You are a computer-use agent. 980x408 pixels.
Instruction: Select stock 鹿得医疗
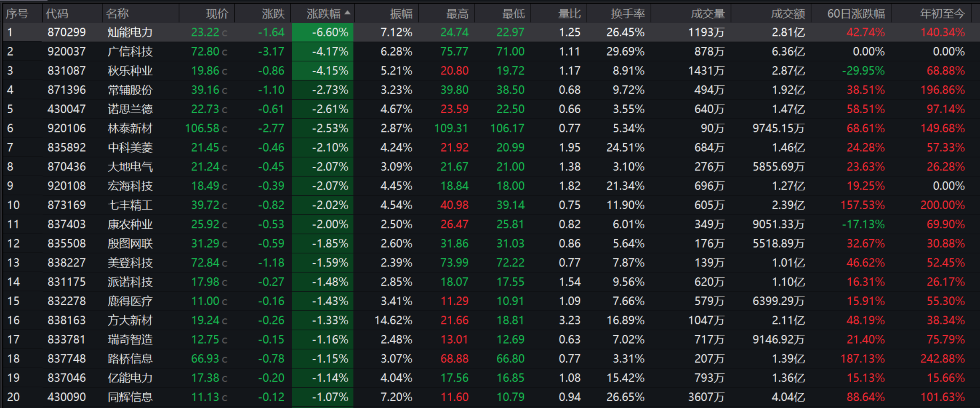pos(130,301)
